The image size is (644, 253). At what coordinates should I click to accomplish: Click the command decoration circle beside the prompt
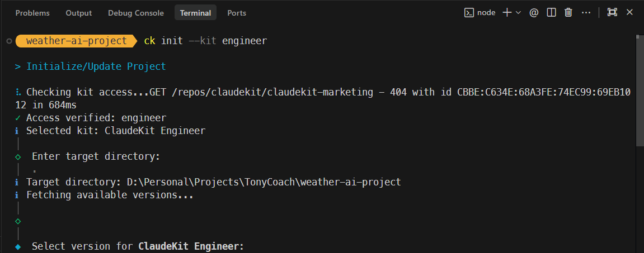point(9,41)
